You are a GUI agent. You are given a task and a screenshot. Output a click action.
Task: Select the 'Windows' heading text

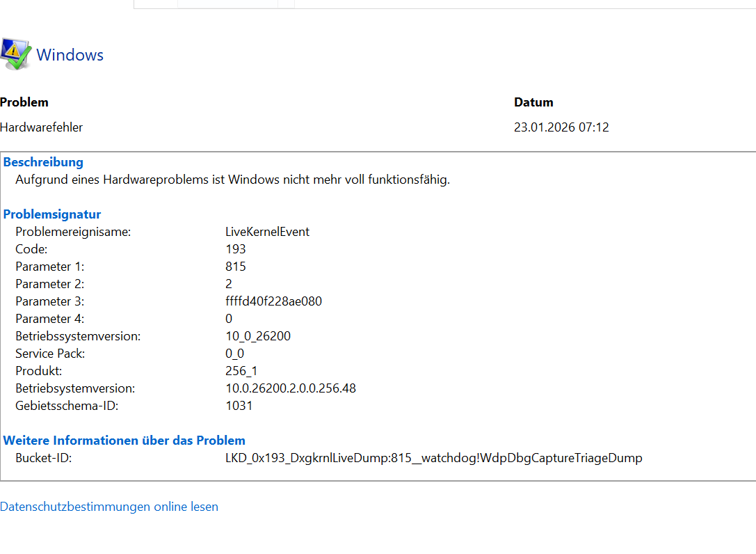(70, 55)
